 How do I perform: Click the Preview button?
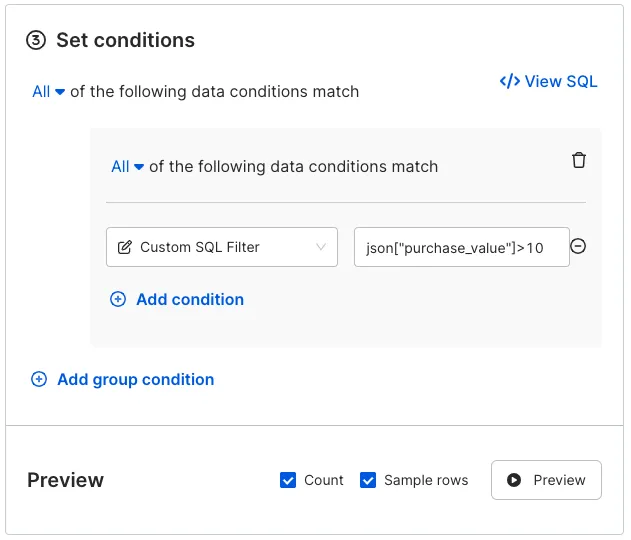point(546,480)
